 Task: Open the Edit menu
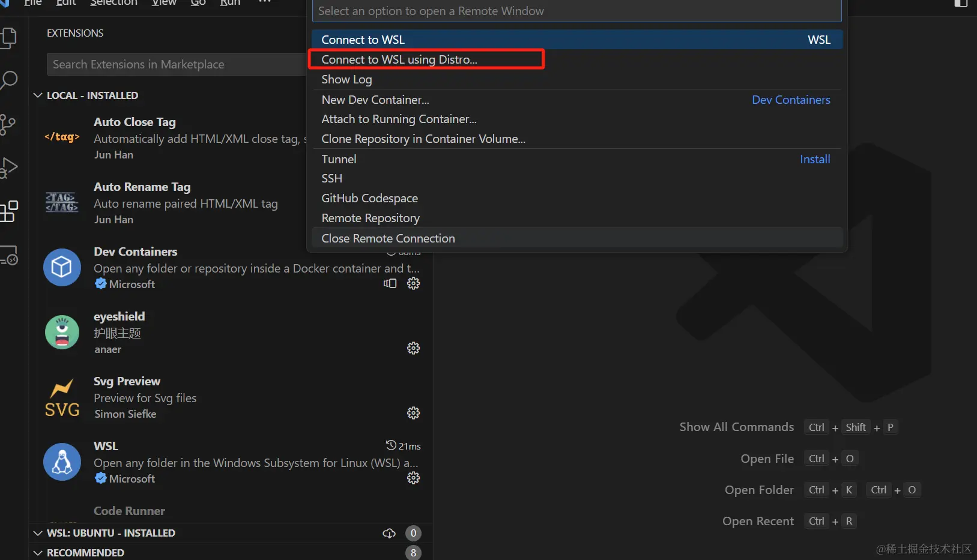pyautogui.click(x=66, y=3)
